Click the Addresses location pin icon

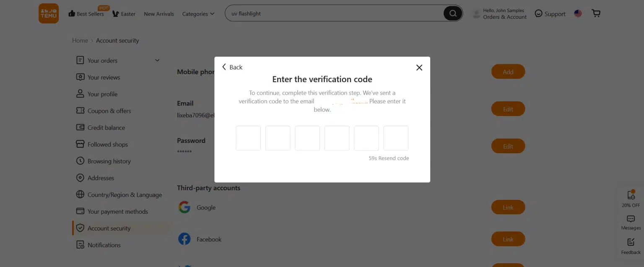80,178
